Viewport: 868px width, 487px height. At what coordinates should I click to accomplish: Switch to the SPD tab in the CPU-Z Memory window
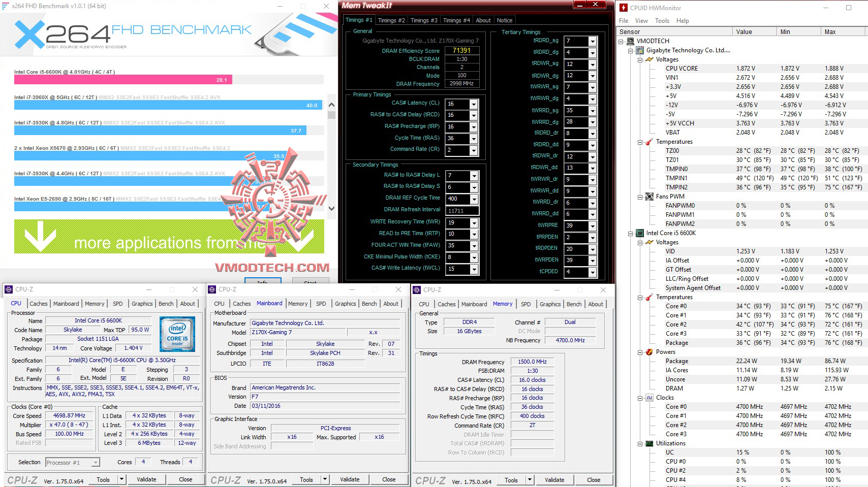click(526, 304)
